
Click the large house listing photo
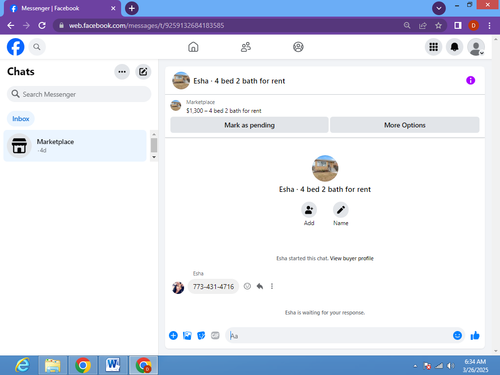[x=325, y=168]
